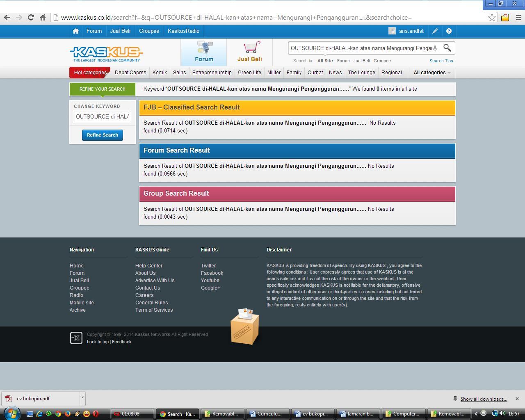Open the cv bukopin.pdf download options arrow

[x=82, y=398]
